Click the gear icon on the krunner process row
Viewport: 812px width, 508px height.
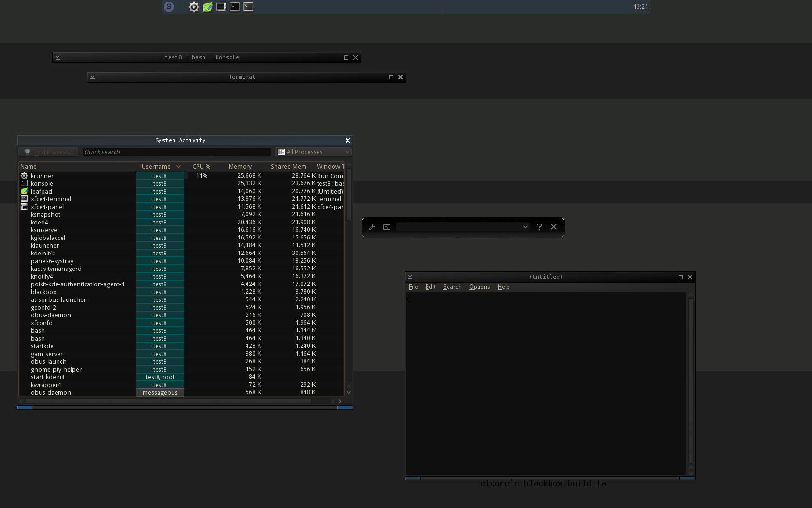(24, 176)
